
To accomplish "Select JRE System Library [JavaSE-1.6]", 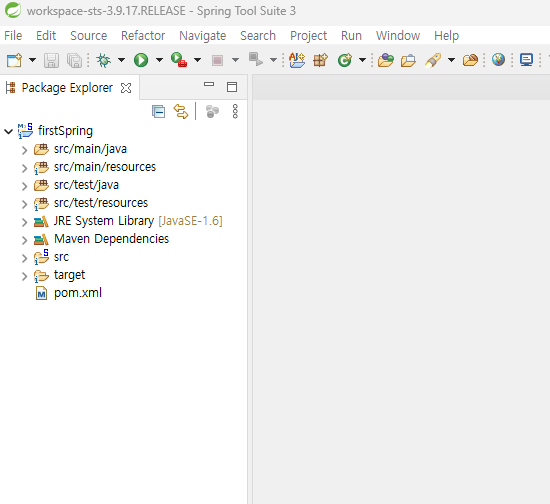I will point(138,221).
